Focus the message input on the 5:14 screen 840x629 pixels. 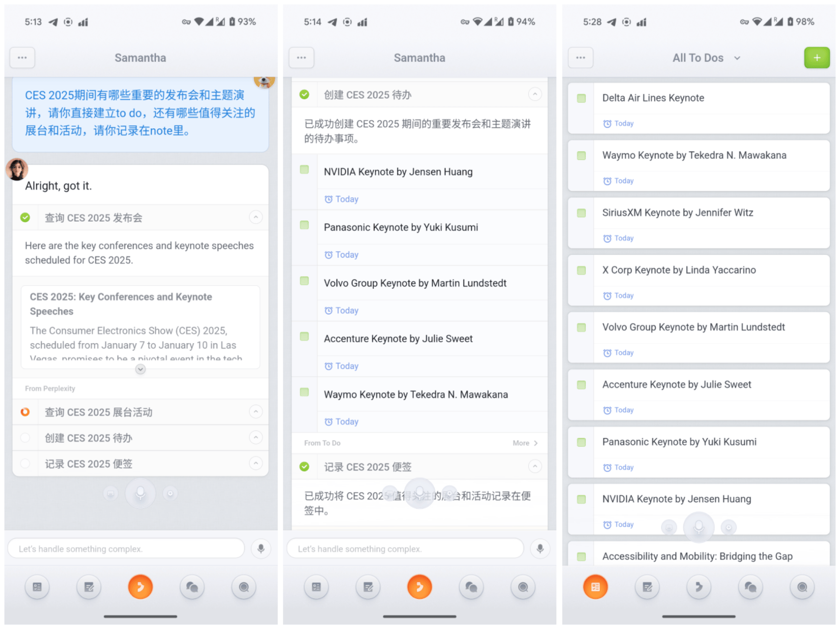tap(405, 548)
